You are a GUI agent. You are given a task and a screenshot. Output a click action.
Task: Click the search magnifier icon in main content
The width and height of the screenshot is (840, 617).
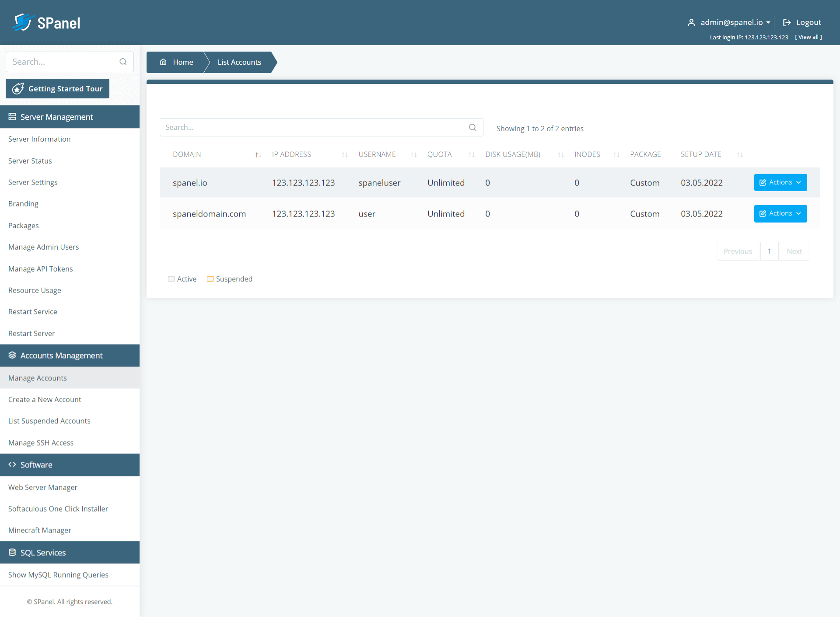click(x=474, y=127)
